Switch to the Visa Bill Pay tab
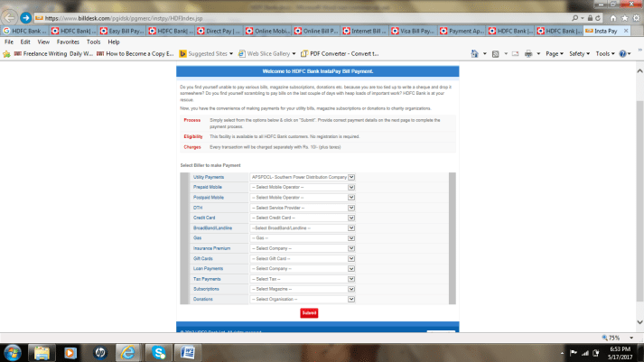 pos(413,31)
